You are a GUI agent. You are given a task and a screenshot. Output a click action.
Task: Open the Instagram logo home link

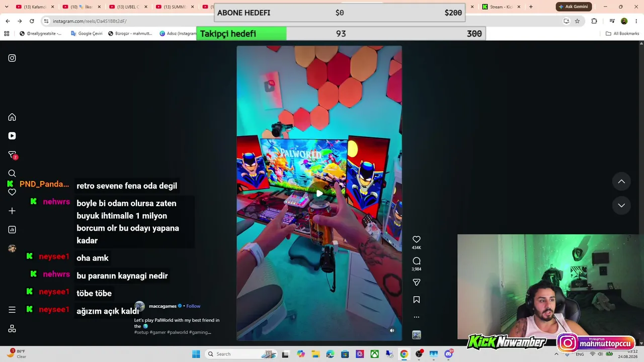[12, 58]
